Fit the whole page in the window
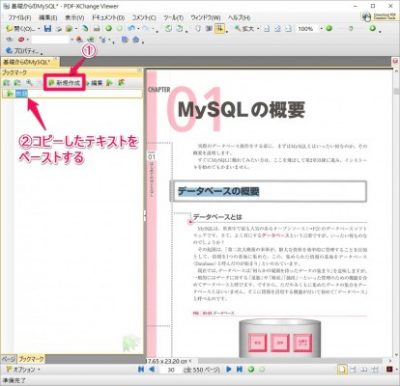Viewport: 400px width, 386px height. (278, 29)
